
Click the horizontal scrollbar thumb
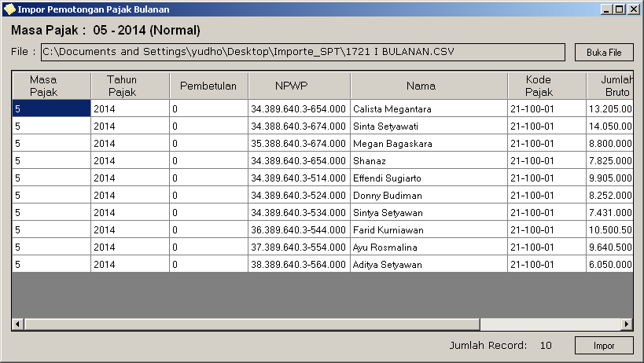point(252,324)
